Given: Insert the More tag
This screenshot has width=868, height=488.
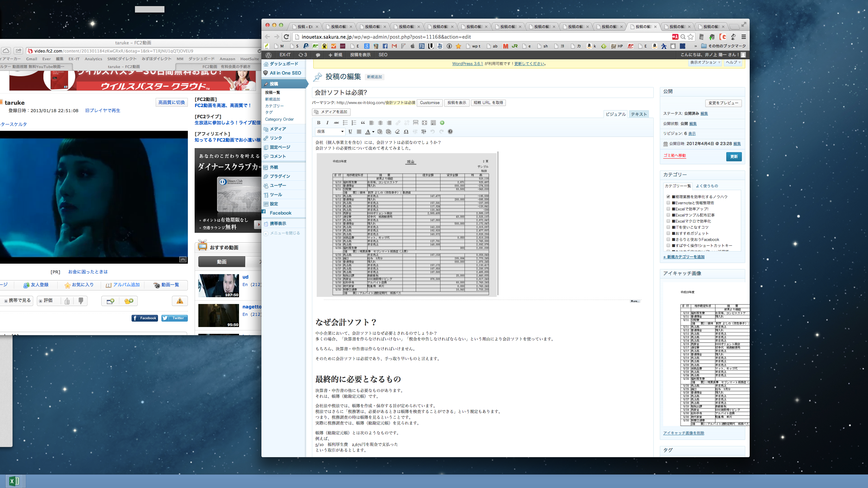Looking at the screenshot, I should click(x=415, y=123).
